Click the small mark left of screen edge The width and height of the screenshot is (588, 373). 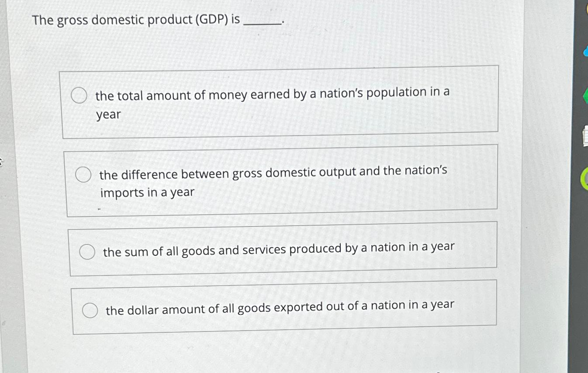click(x=1, y=162)
